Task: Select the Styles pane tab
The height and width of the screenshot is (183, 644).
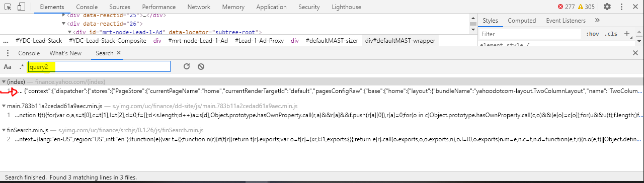Action: pyautogui.click(x=491, y=21)
